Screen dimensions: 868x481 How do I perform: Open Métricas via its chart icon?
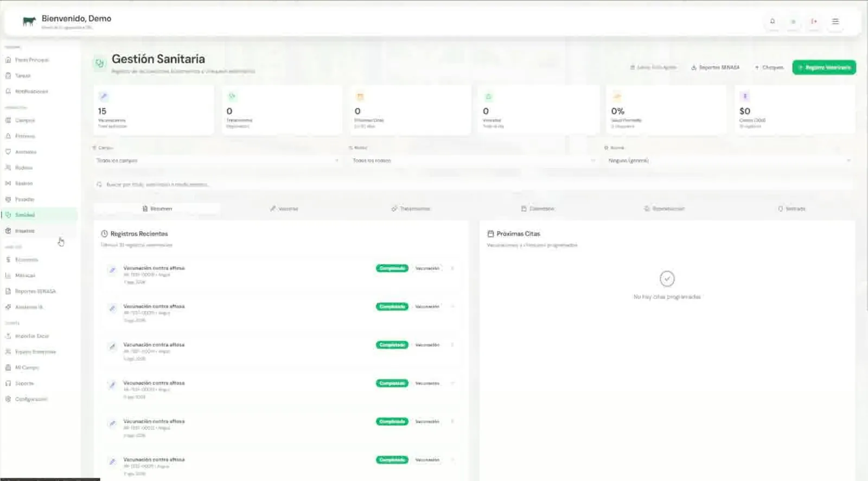8,275
